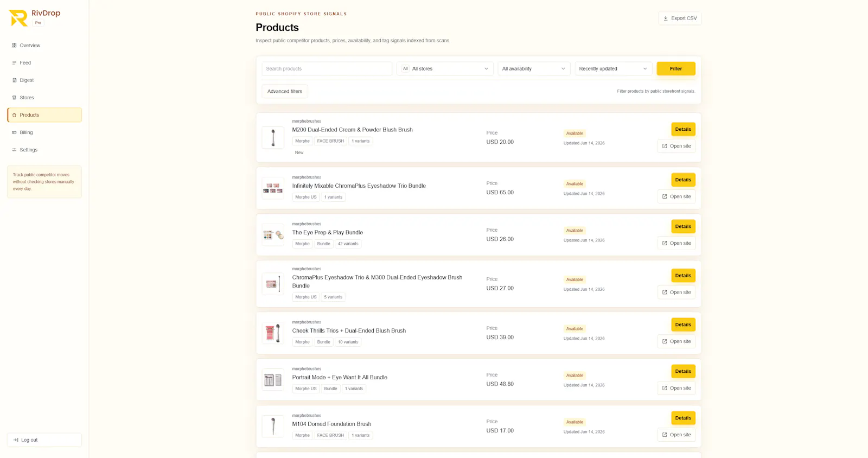Click the RivDrop logo icon
868x458 pixels.
[18, 18]
